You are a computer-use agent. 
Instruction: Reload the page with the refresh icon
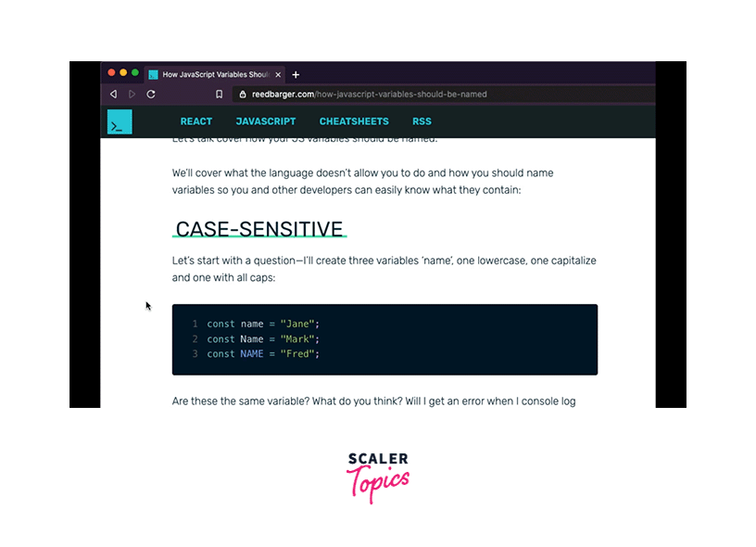pos(151,95)
